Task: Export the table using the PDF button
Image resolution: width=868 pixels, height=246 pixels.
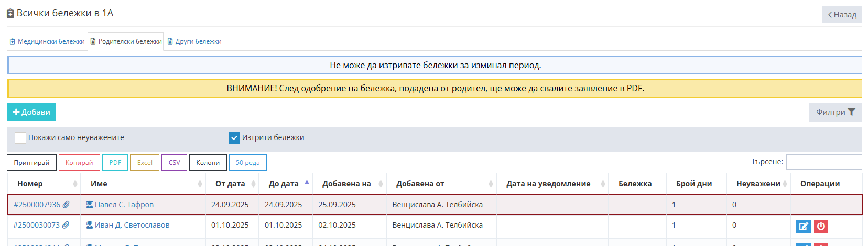Action: 115,163
